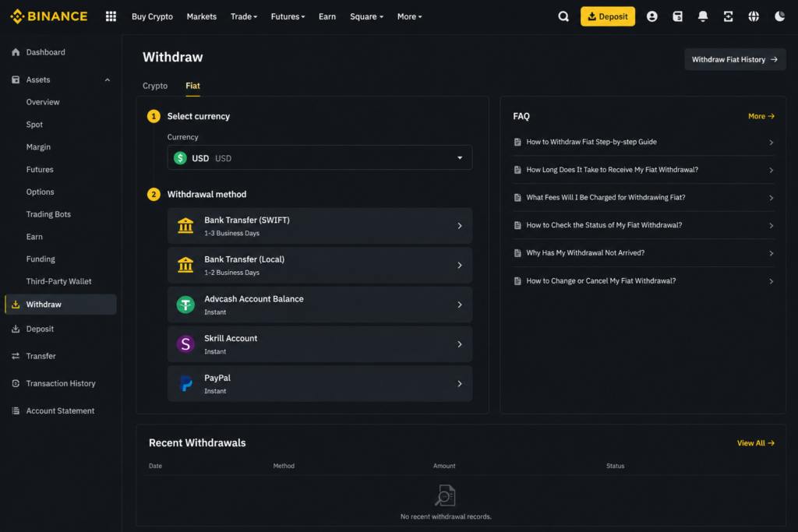Click the Account Statement icon
The image size is (798, 532).
pos(16,410)
